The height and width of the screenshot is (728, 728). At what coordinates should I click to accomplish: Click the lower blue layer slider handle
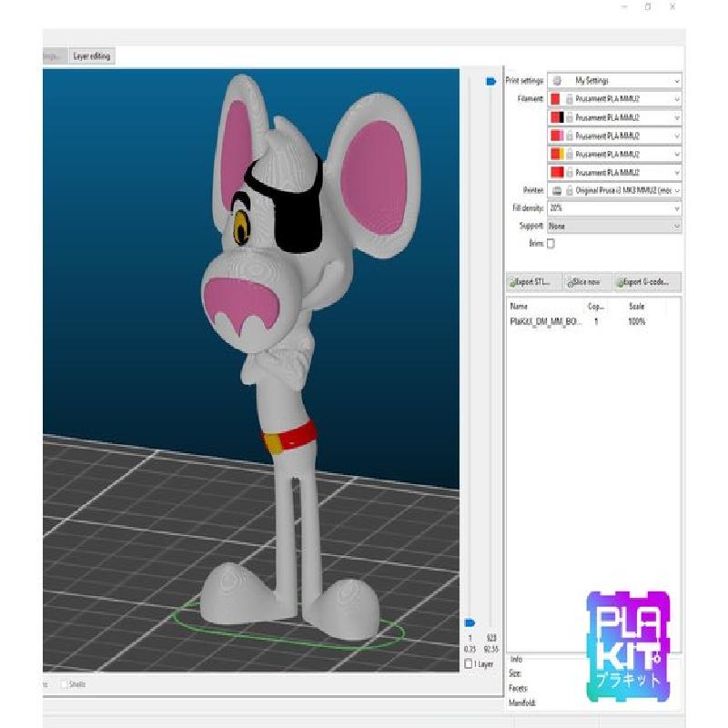click(470, 622)
